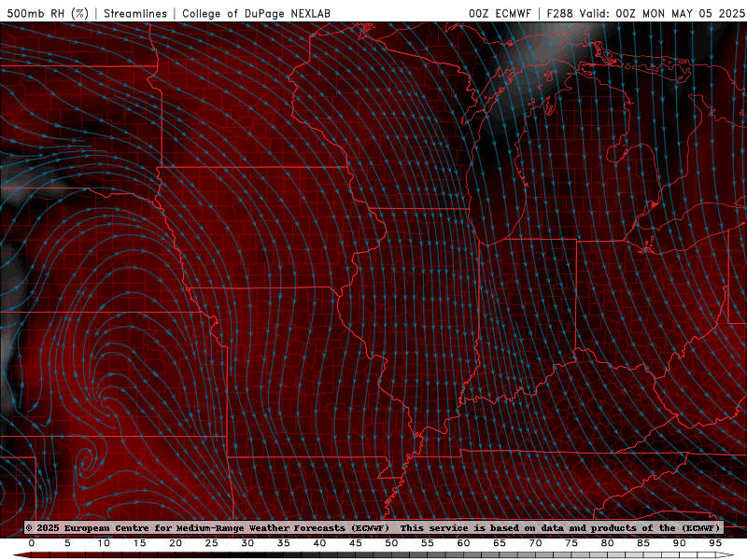
Task: Click the '20' value on the colorbar scale
Action: click(x=176, y=543)
